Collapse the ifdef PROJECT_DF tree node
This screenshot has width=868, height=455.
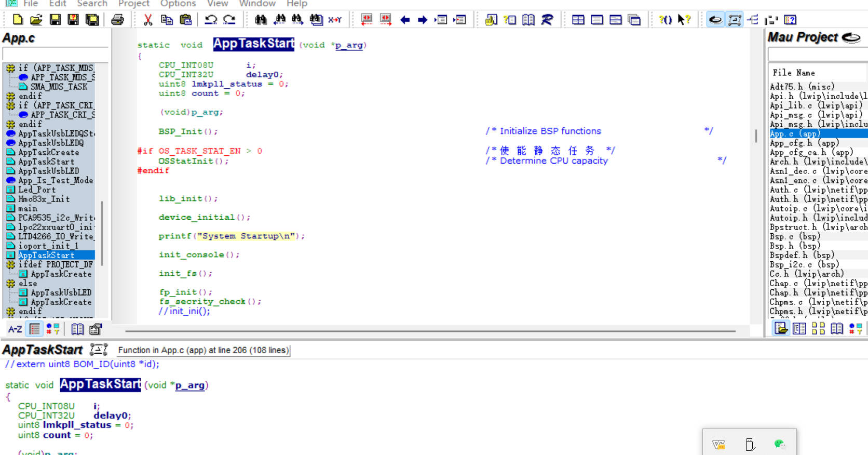[x=10, y=264]
